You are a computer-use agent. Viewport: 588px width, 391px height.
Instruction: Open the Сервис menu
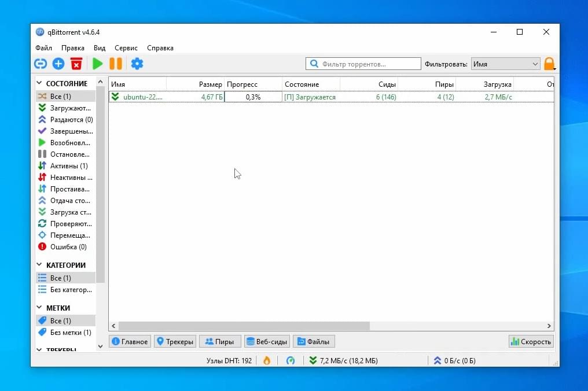126,48
